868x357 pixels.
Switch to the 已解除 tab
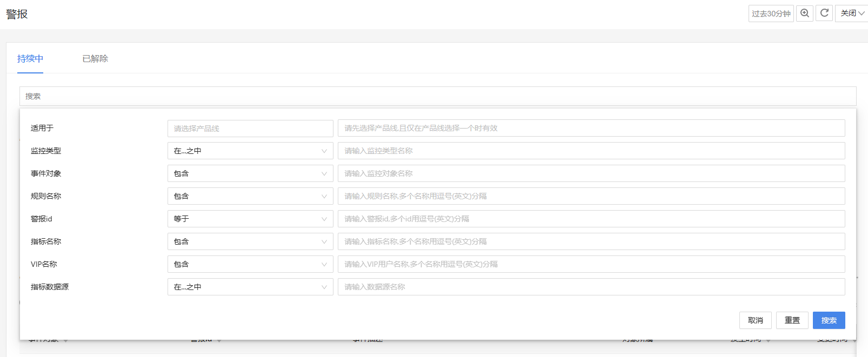point(95,58)
